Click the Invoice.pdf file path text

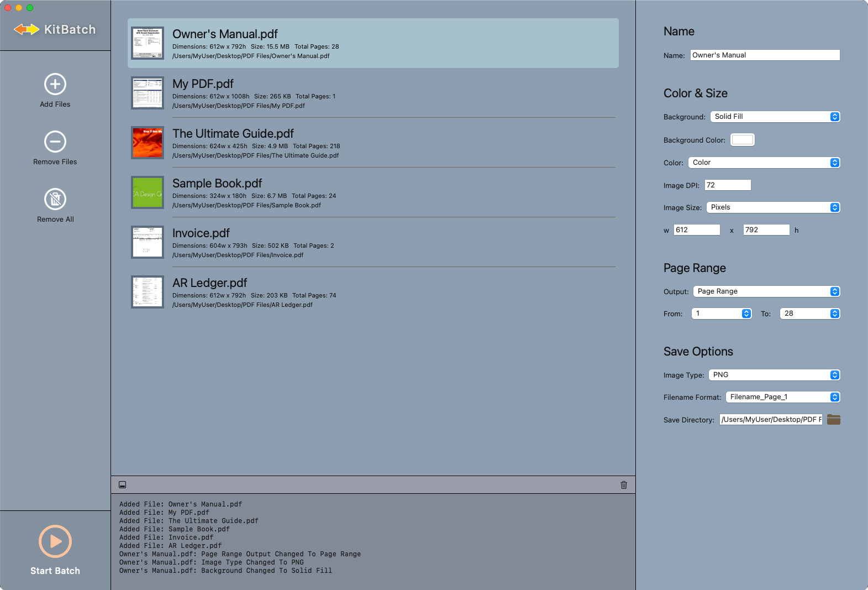click(238, 255)
